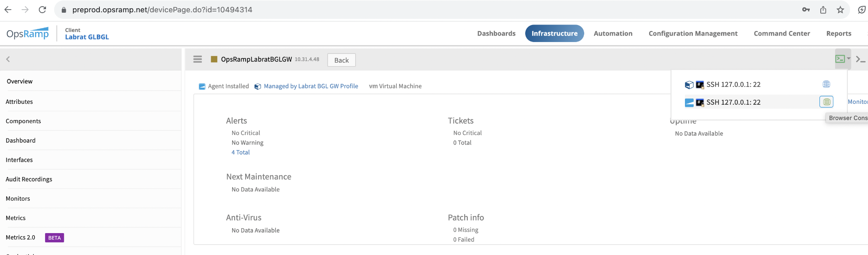Open the Labrat GLBGL client selector
This screenshot has height=255, width=868.
coord(87,37)
